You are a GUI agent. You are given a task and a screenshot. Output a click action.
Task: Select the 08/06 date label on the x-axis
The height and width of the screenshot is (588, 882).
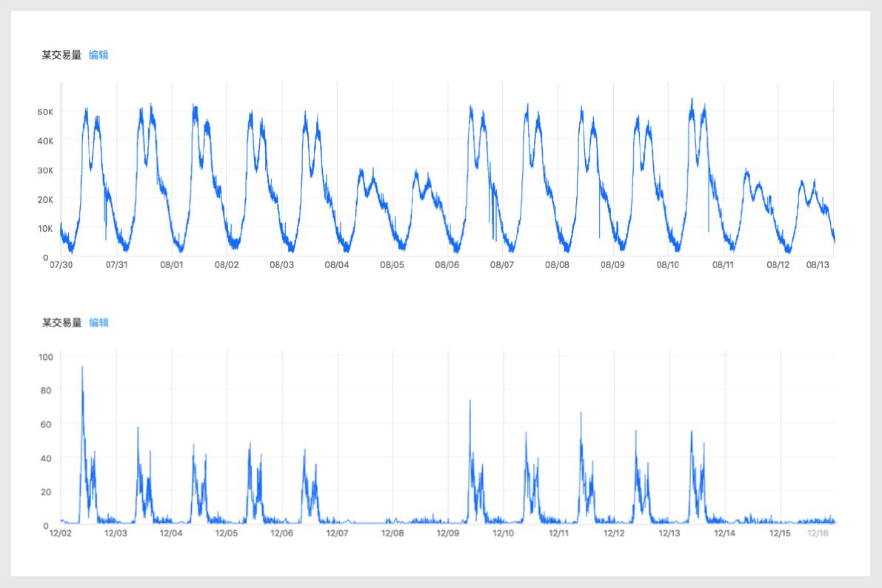pos(447,265)
